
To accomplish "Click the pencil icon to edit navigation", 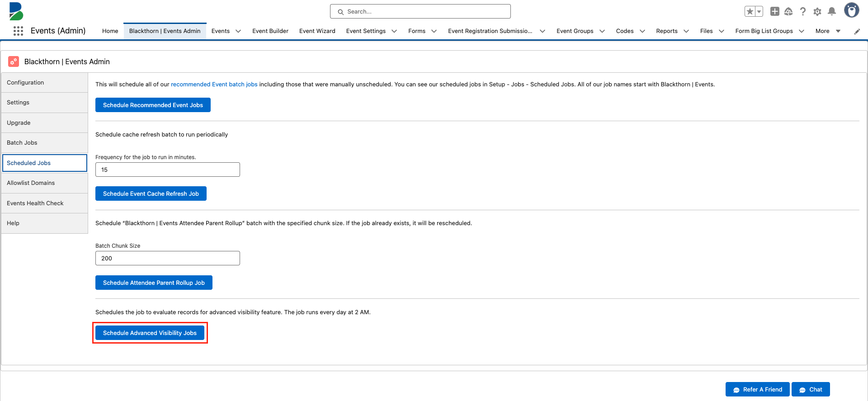I will click(x=857, y=31).
